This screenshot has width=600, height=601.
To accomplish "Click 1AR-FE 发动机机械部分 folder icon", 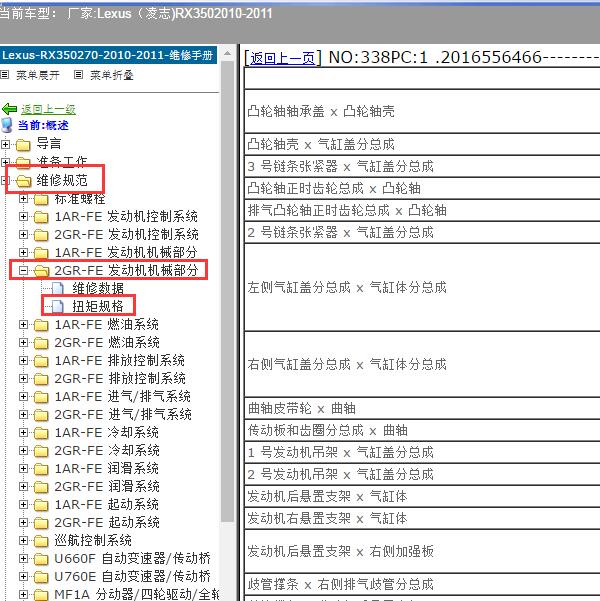I will coord(41,253).
